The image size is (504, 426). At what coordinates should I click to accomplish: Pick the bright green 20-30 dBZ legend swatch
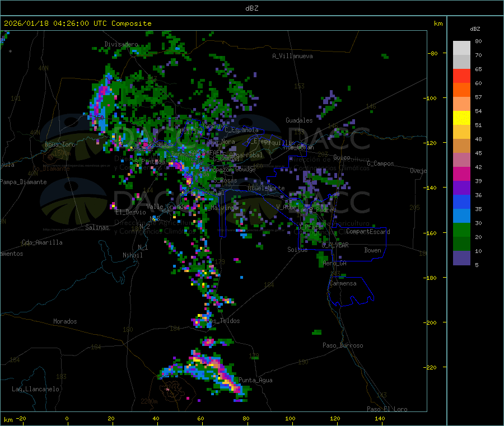point(461,230)
